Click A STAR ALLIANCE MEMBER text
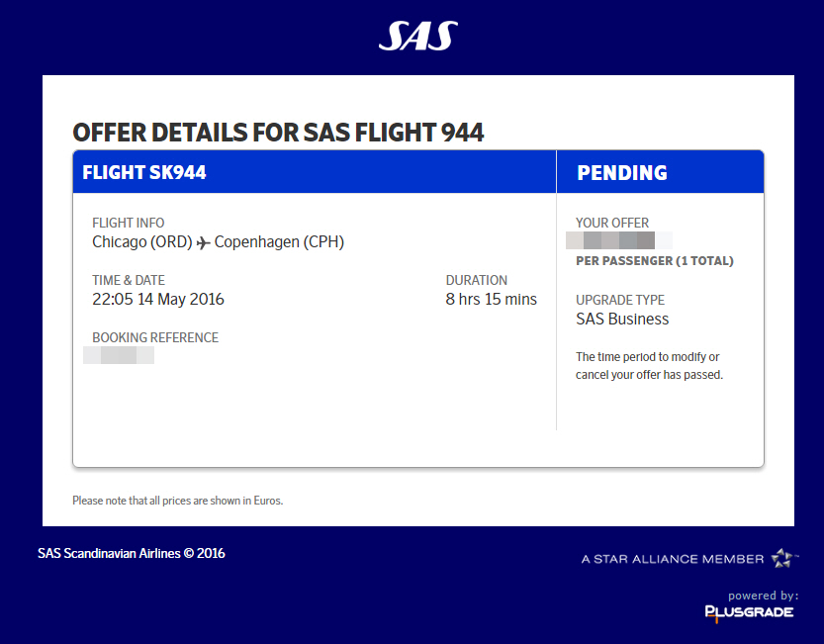Viewport: 824px width, 644px height. coord(673,559)
